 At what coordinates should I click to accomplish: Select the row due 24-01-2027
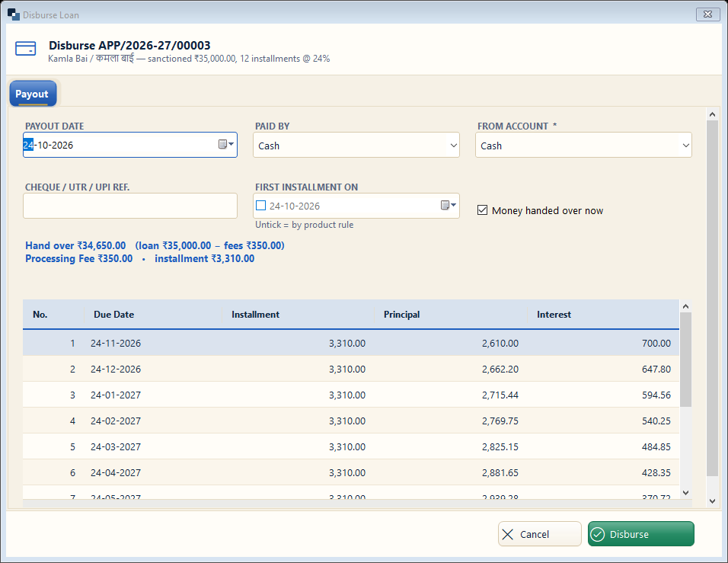click(351, 395)
